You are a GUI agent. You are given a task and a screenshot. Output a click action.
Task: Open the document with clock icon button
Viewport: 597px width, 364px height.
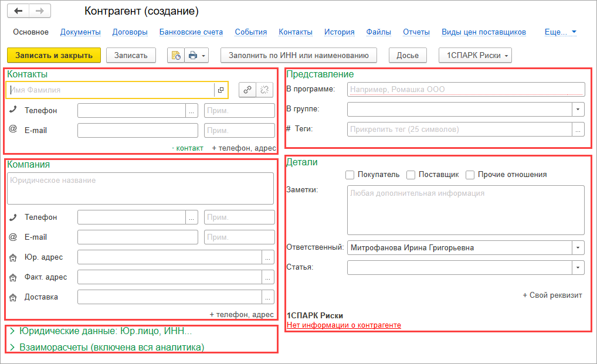[176, 56]
